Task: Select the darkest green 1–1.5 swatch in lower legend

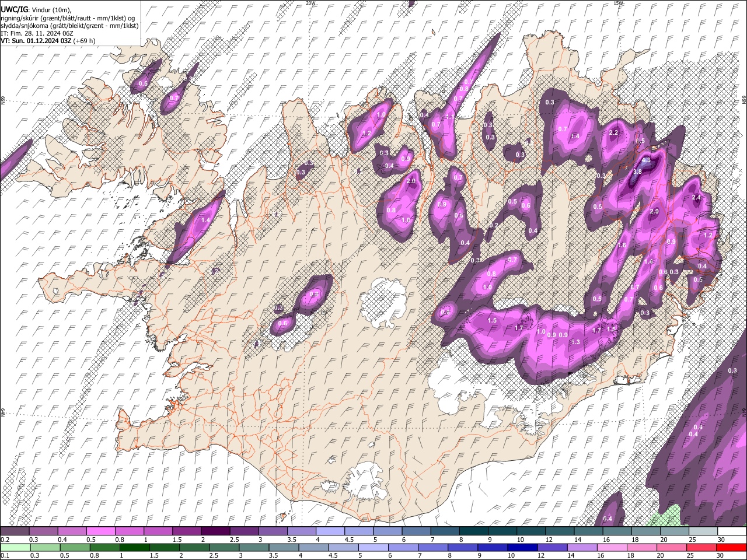Action: click(134, 547)
